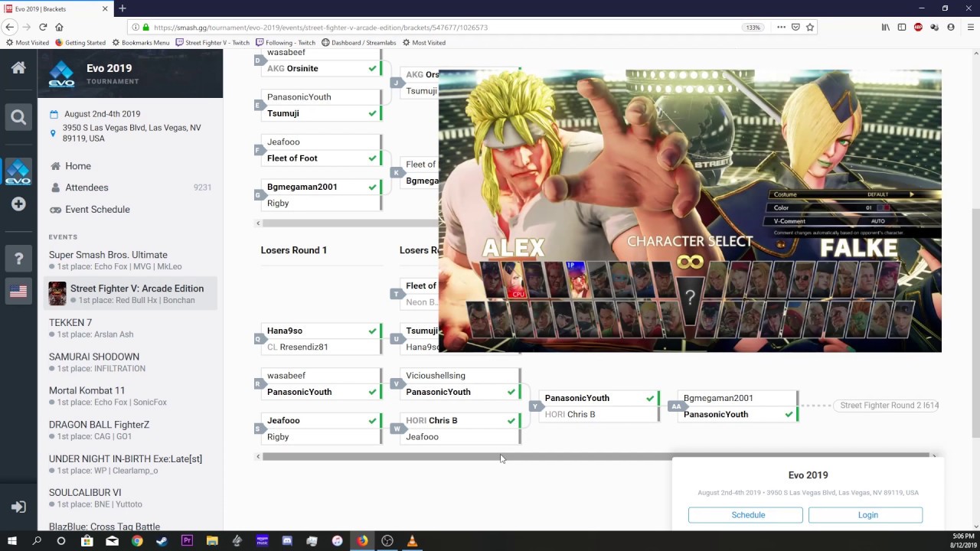Open VLC media player from taskbar
The width and height of the screenshot is (980, 551).
point(412,541)
